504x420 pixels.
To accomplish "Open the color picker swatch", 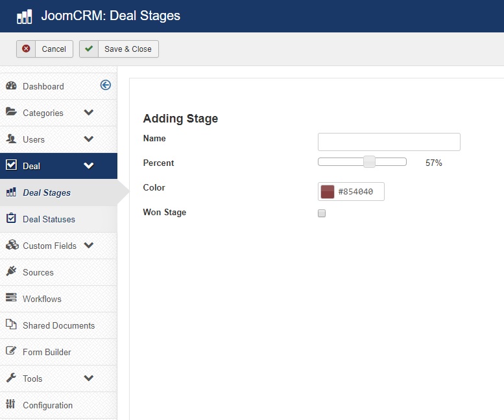I will click(328, 192).
